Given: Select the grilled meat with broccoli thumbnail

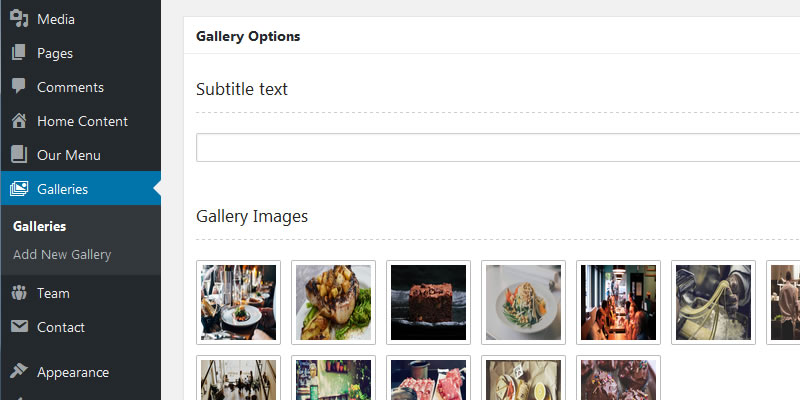Looking at the screenshot, I should tap(334, 302).
